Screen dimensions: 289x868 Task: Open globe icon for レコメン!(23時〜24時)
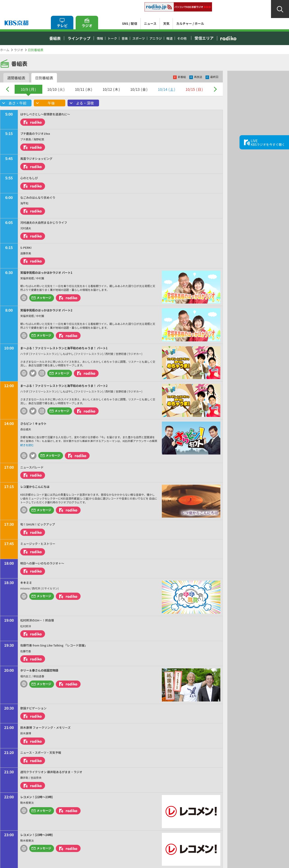[24, 848]
